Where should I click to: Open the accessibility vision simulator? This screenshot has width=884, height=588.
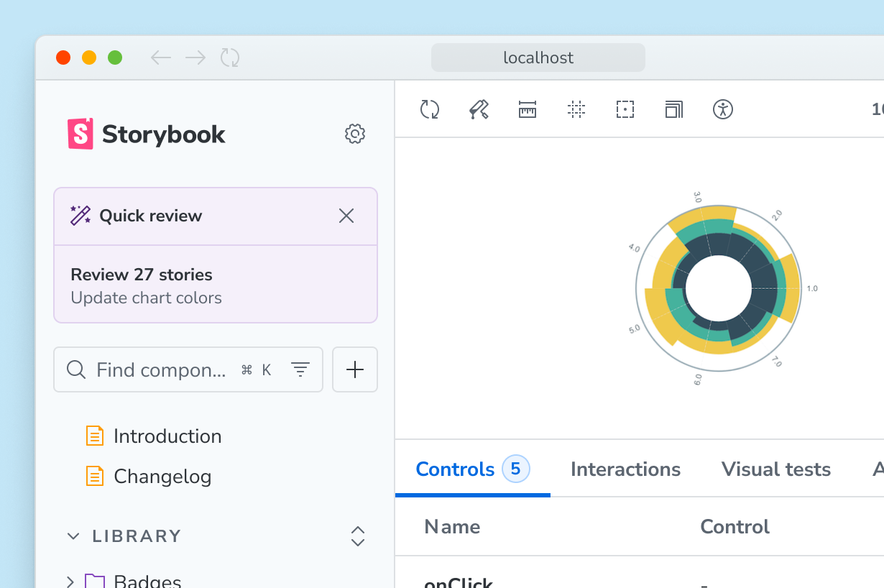click(x=723, y=109)
